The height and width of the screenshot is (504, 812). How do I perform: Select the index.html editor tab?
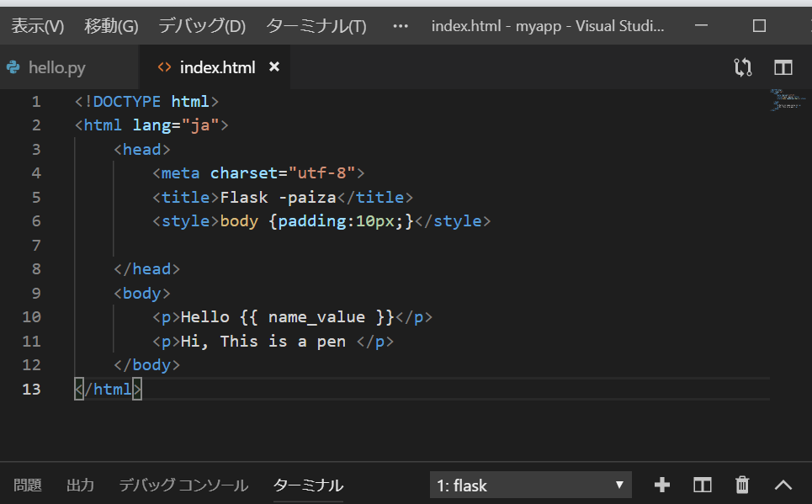pos(216,67)
